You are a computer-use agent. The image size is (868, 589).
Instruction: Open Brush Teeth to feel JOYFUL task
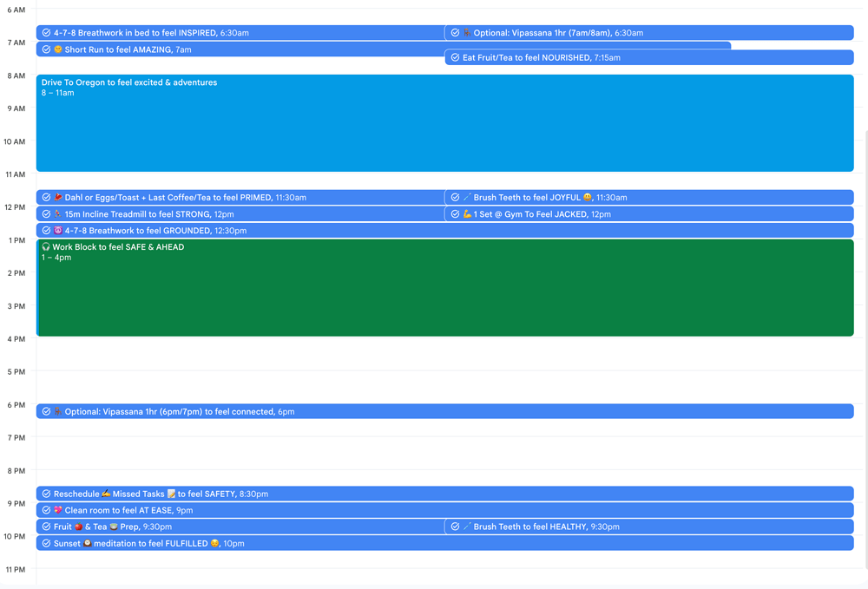tap(648, 198)
